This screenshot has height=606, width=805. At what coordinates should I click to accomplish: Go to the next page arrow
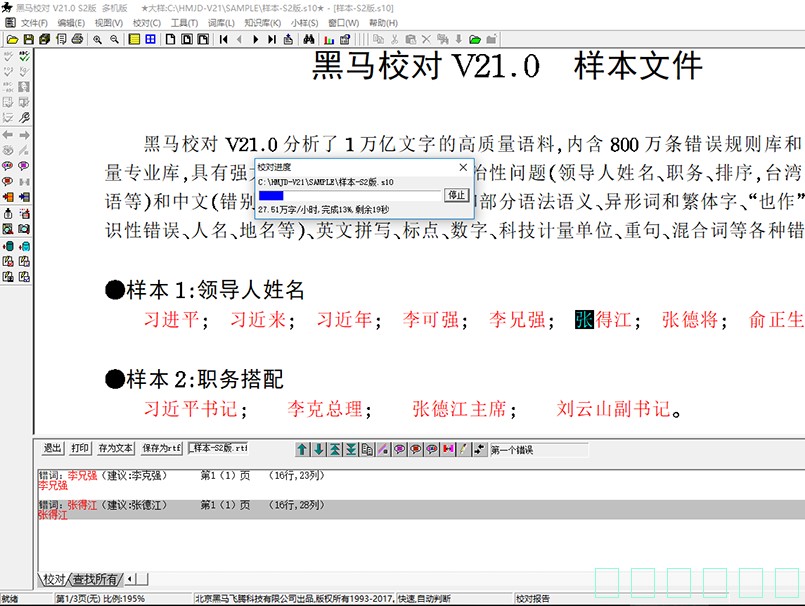(x=256, y=40)
